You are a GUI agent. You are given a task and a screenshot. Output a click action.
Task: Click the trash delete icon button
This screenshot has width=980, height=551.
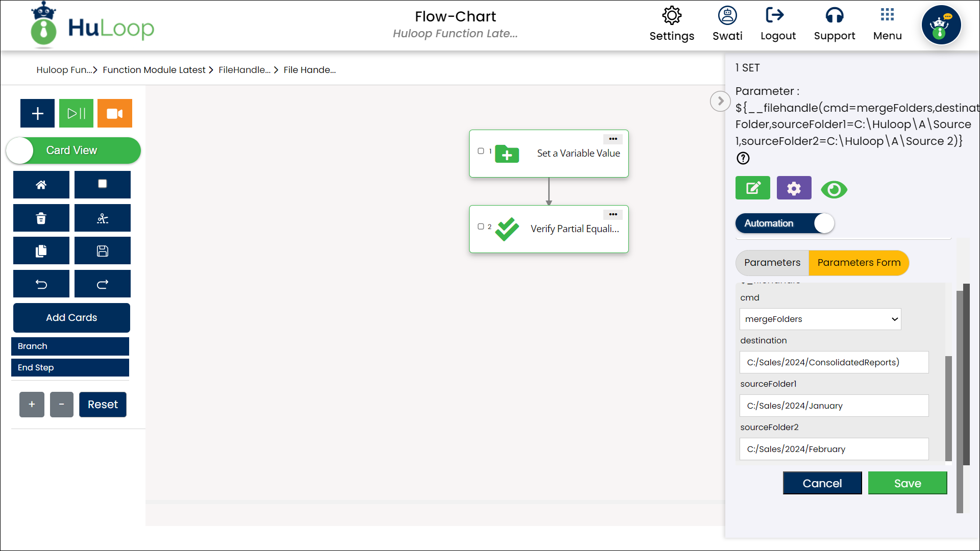pos(41,218)
